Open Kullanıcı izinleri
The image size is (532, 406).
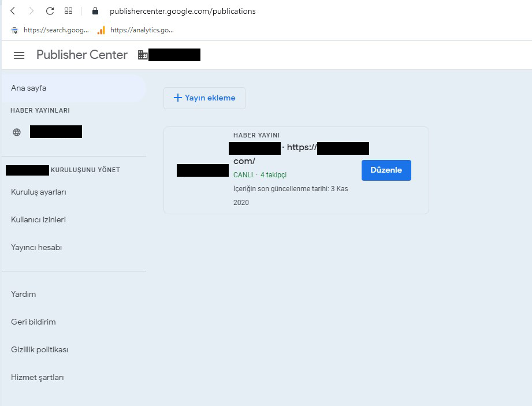click(38, 220)
